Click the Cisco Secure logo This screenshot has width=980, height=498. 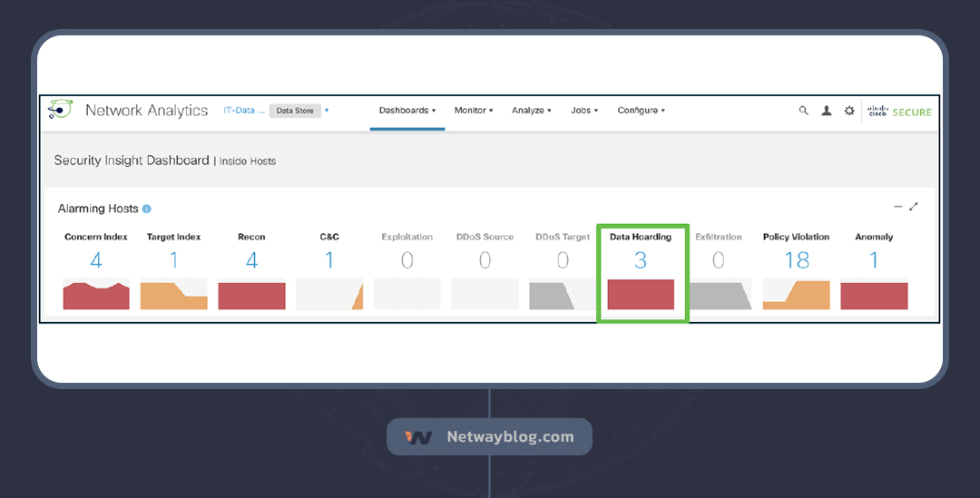[x=899, y=111]
